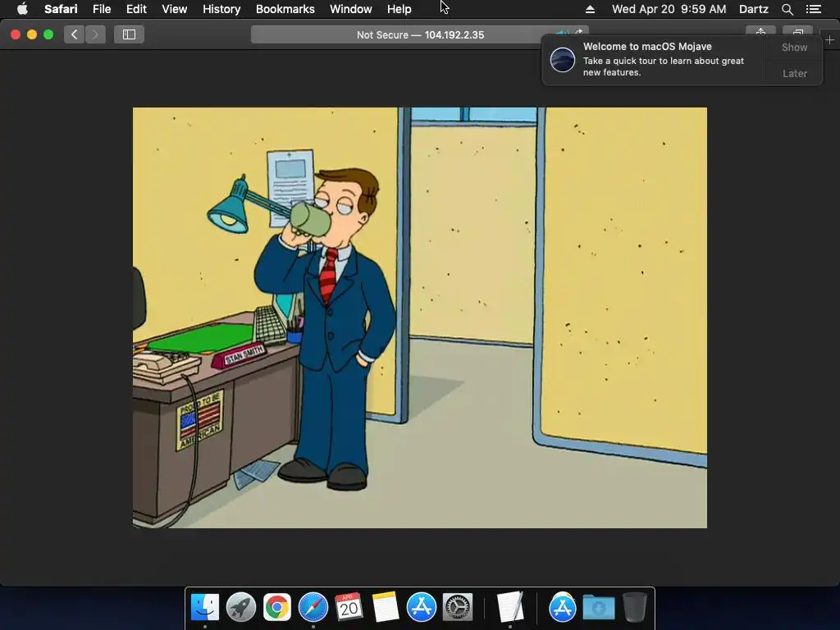Open the History menu
Image resolution: width=840 pixels, height=630 pixels.
(x=221, y=9)
